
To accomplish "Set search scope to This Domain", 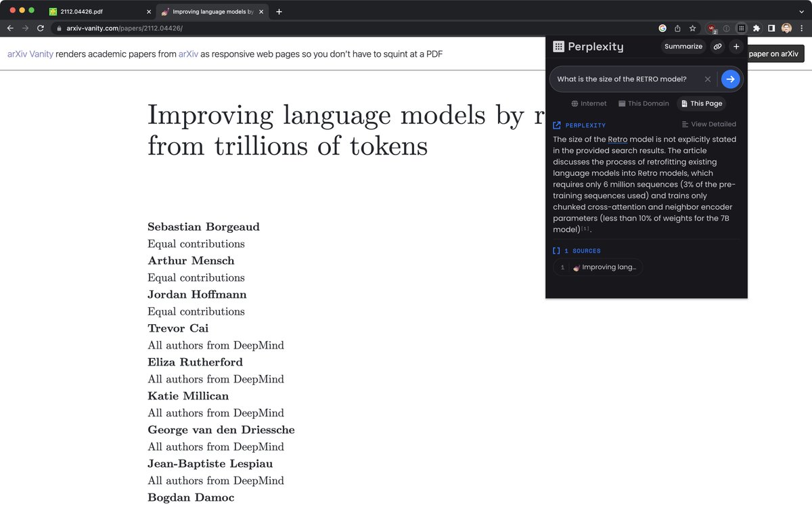I will point(643,104).
